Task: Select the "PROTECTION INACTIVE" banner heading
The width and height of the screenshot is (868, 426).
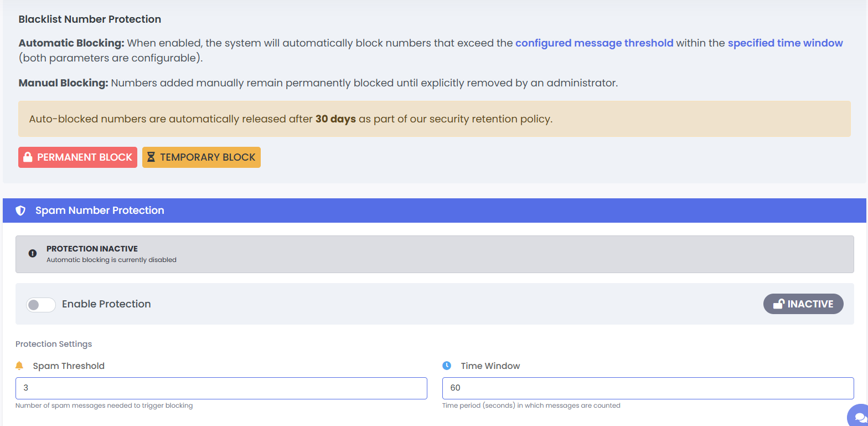Action: 92,249
